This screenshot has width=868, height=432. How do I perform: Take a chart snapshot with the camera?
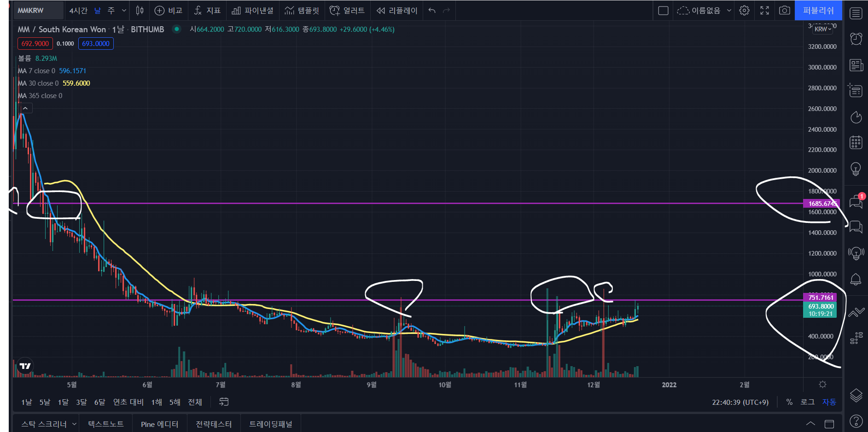[785, 10]
